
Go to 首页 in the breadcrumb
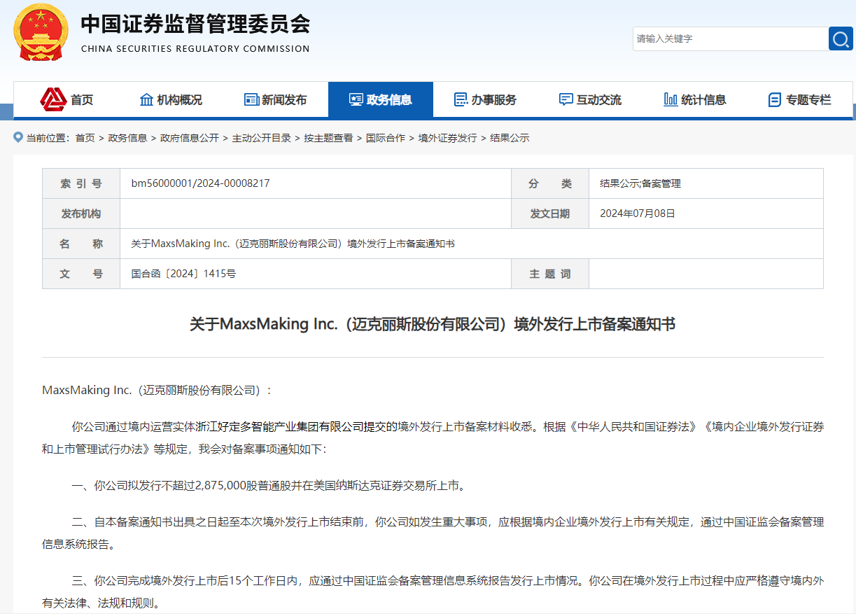[85, 138]
